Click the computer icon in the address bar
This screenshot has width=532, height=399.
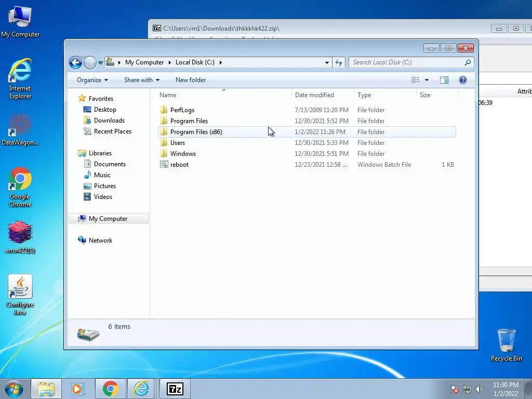pos(110,62)
